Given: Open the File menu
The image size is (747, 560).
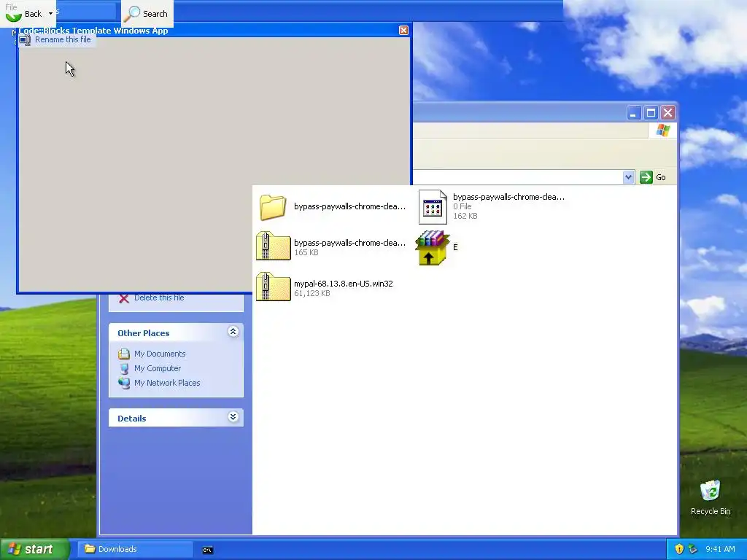Looking at the screenshot, I should click(x=11, y=7).
